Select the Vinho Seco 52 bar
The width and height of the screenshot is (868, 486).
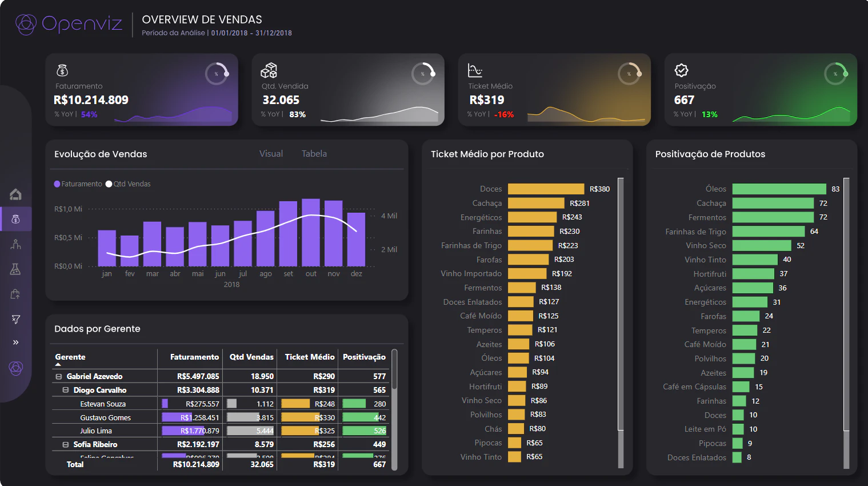[x=762, y=245]
